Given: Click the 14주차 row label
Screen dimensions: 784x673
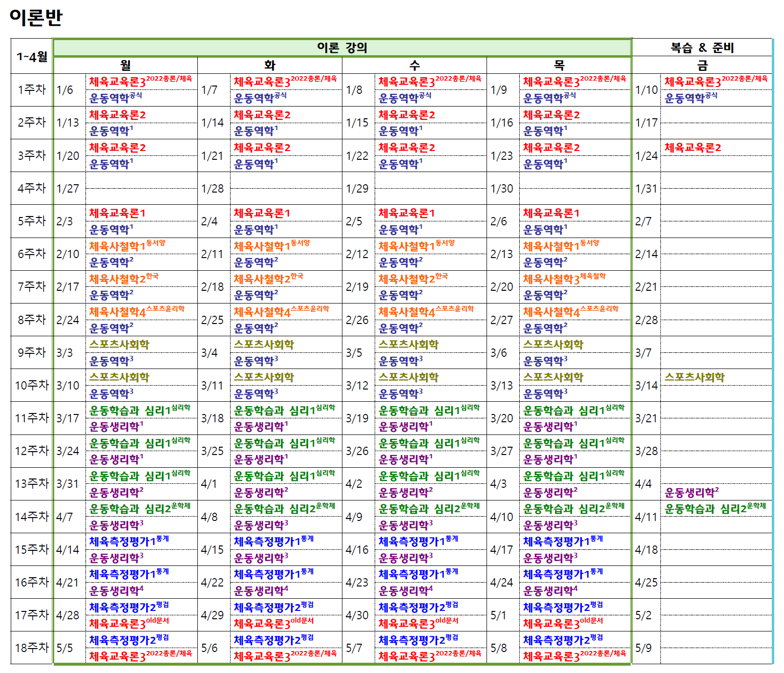Looking at the screenshot, I should [x=32, y=517].
